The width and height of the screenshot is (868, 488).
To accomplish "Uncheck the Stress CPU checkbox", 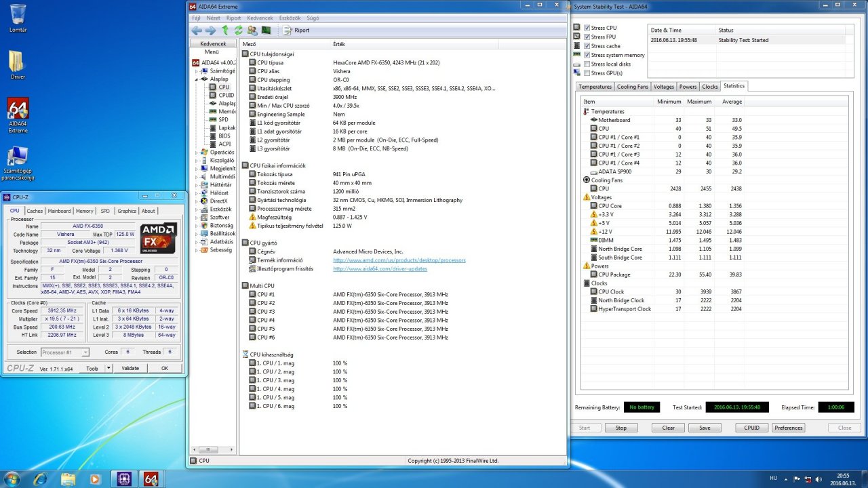I will [x=587, y=28].
